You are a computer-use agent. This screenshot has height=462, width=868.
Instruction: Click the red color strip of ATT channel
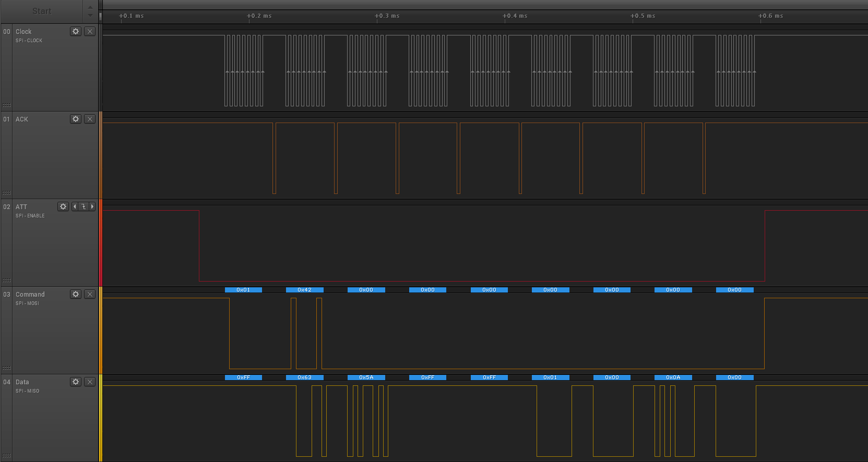[x=100, y=242]
